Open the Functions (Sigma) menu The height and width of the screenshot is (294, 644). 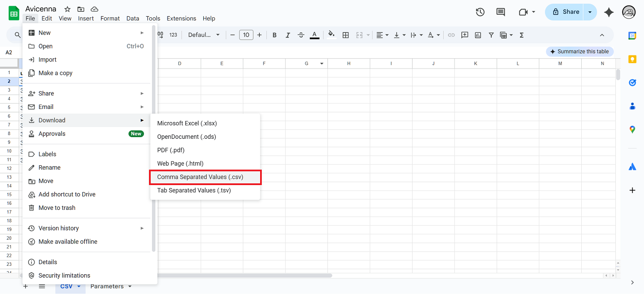coord(521,35)
